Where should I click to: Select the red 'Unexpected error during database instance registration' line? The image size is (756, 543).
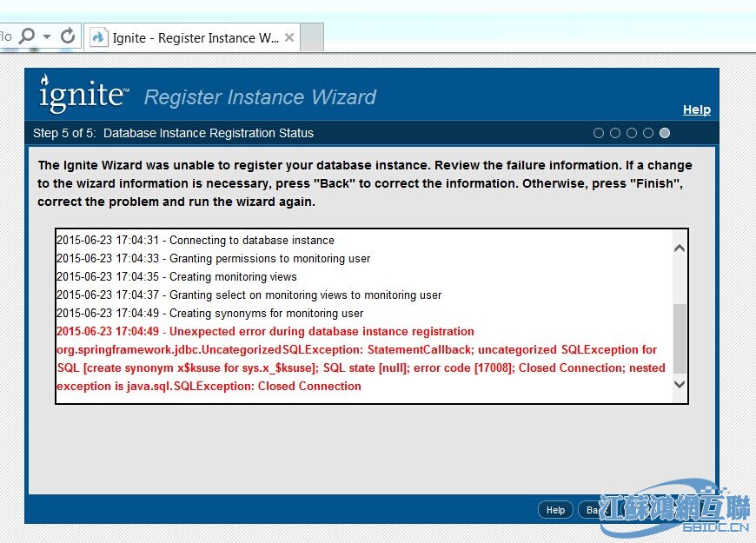(x=265, y=332)
